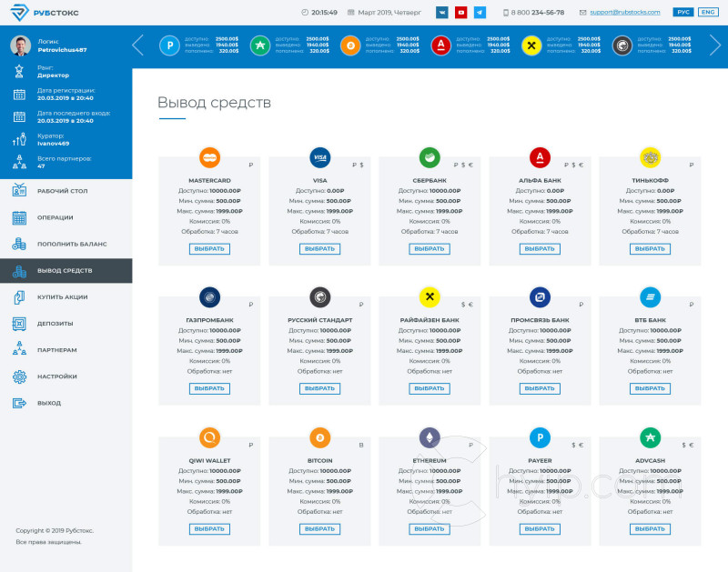
Task: Click the Ethereum icon
Action: click(x=430, y=437)
